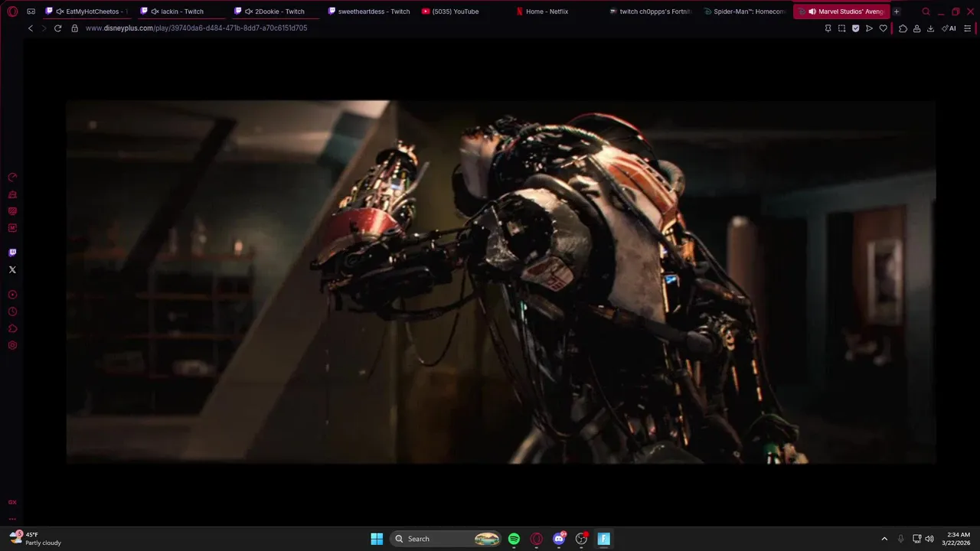Open the extensions cube icon
The width and height of the screenshot is (980, 551).
point(903,28)
